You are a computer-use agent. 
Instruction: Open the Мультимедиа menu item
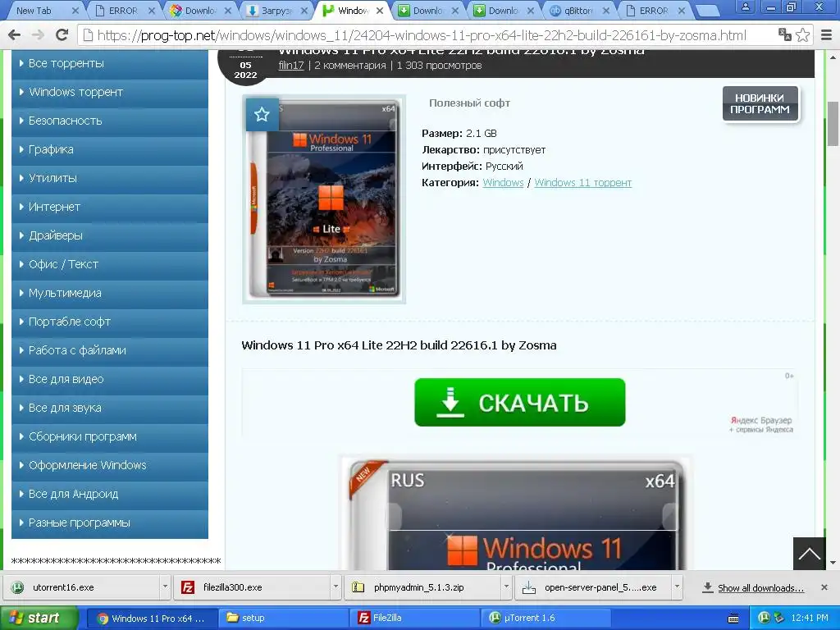110,293
